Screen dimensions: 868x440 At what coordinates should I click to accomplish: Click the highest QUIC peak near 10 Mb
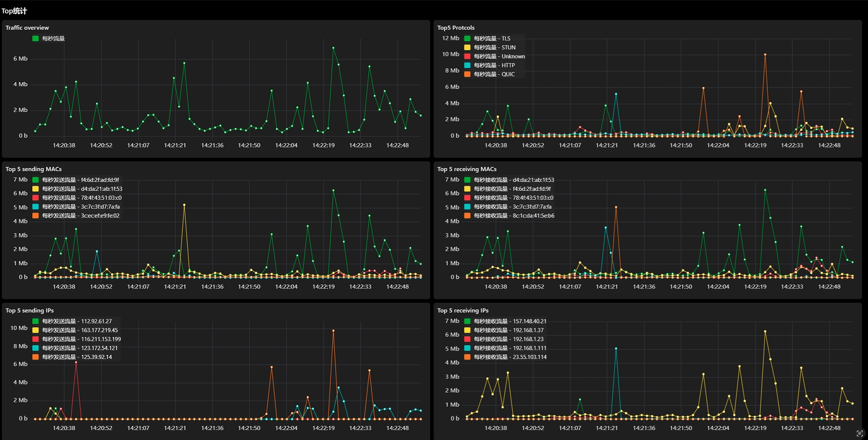[x=765, y=54]
